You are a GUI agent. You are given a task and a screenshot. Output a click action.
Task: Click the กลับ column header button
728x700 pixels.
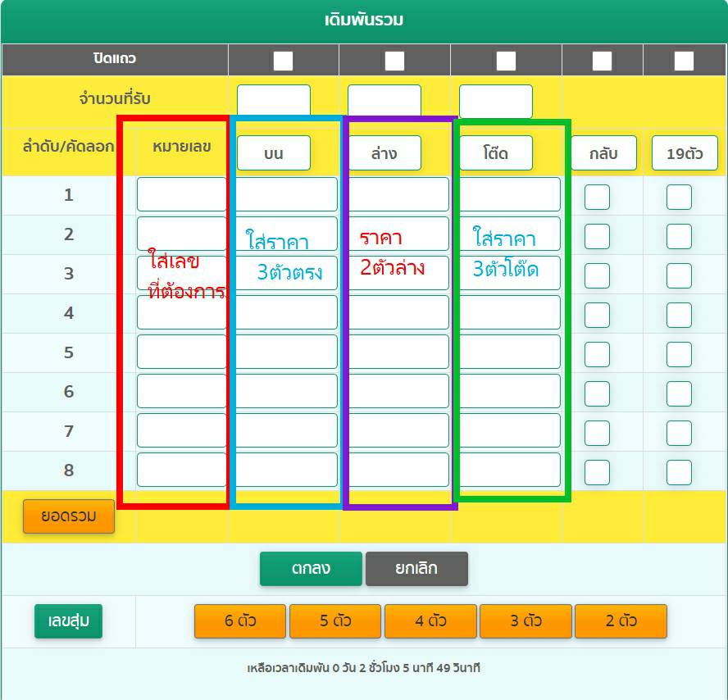[603, 153]
